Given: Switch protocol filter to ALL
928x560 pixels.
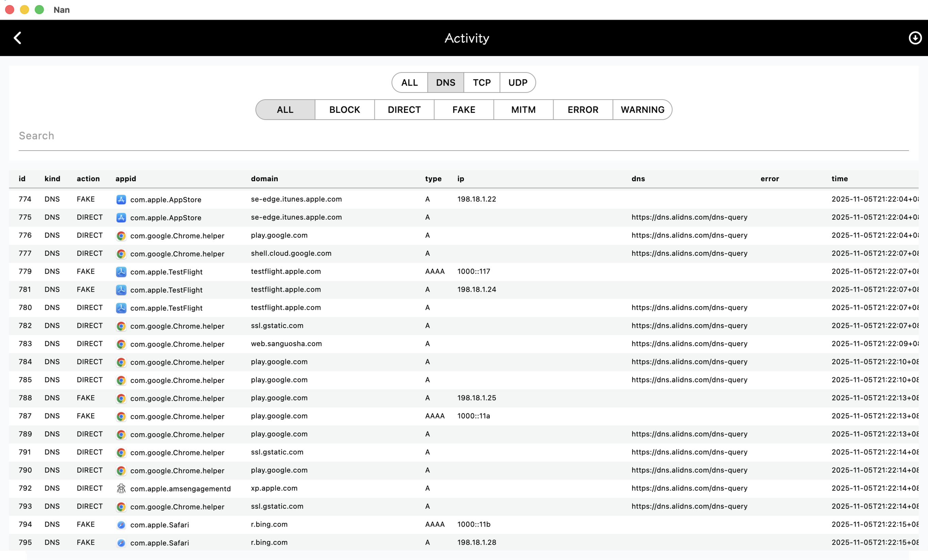Looking at the screenshot, I should [x=409, y=83].
